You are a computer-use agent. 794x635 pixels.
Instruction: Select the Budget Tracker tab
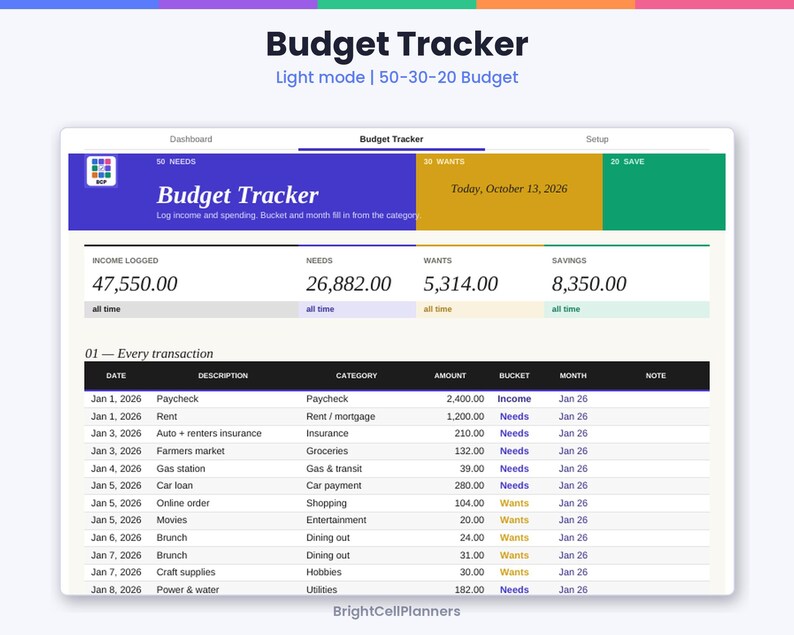(391, 139)
